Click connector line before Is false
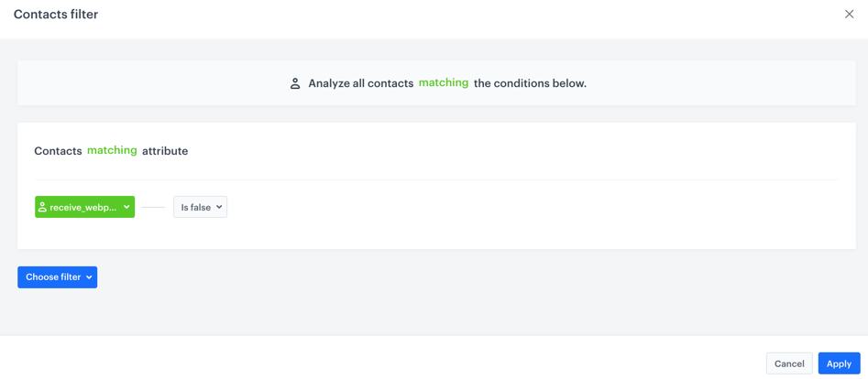This screenshot has width=868, height=379. (x=153, y=208)
